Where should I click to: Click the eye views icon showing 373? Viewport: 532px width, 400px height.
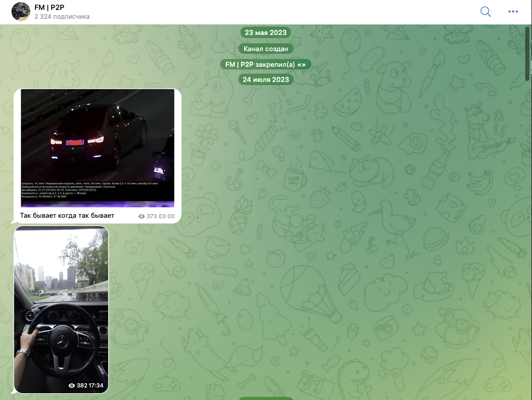click(142, 216)
